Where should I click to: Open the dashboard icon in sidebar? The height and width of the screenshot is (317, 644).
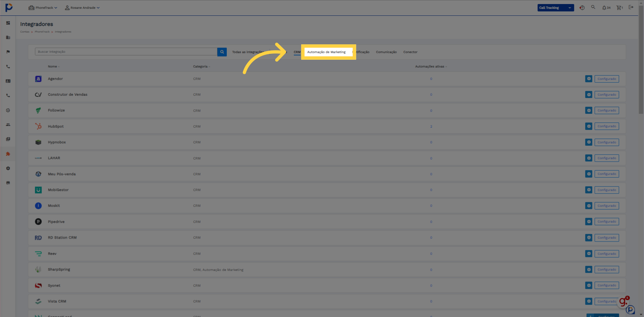point(8,23)
